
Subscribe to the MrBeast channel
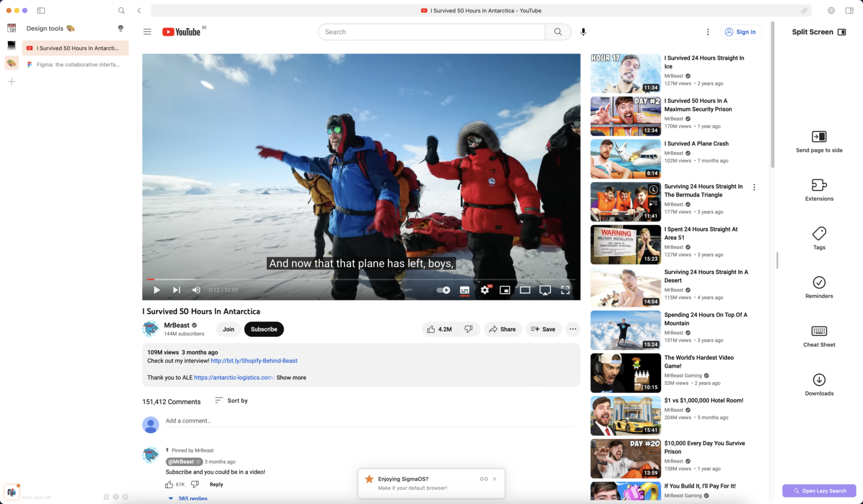pyautogui.click(x=264, y=329)
